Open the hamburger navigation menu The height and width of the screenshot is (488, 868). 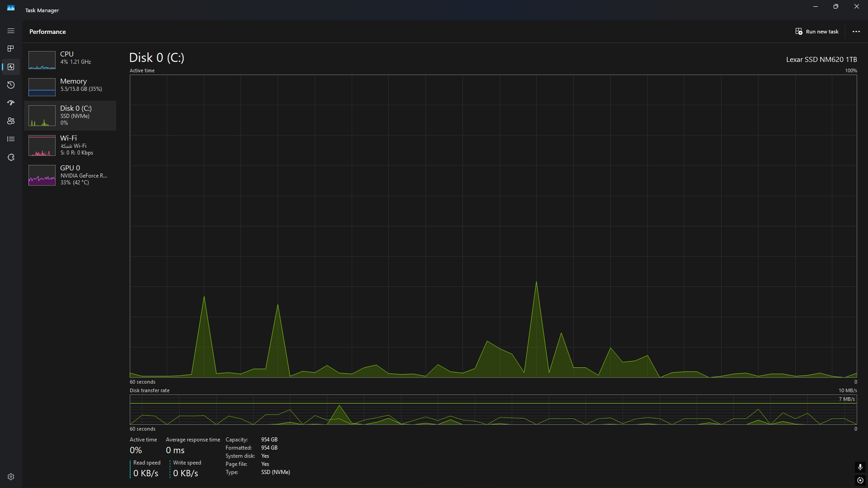[x=11, y=31]
